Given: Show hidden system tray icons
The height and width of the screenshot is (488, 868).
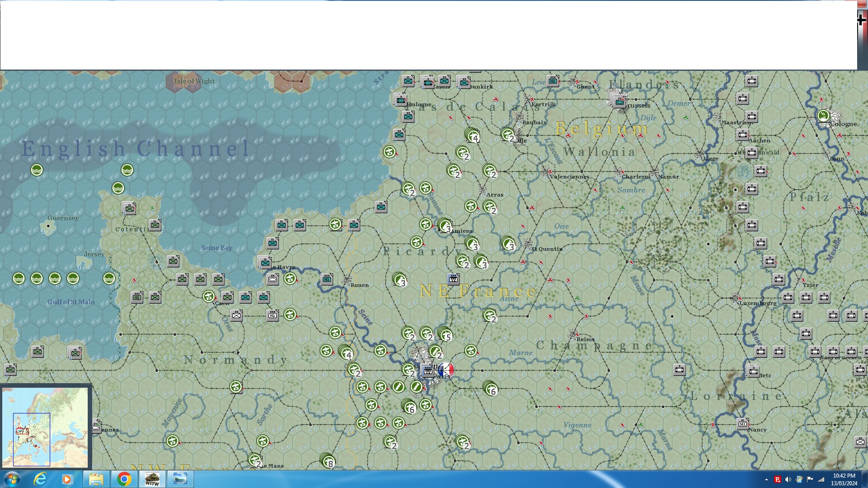Looking at the screenshot, I should pos(766,479).
